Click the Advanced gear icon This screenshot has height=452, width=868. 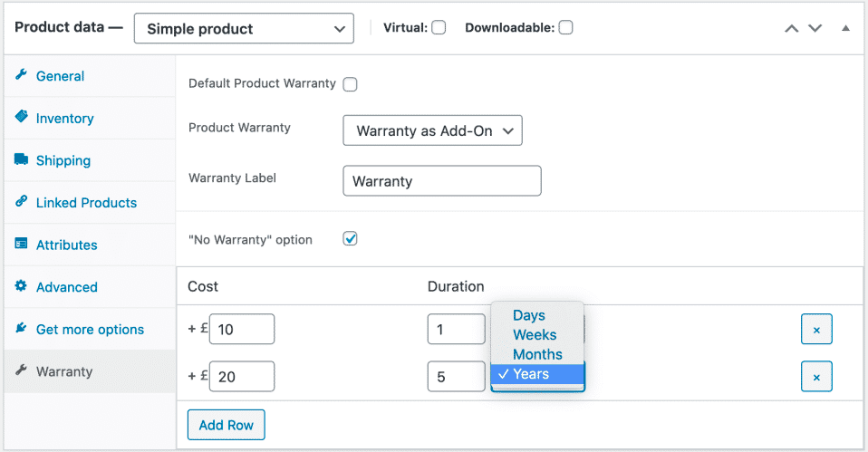pyautogui.click(x=21, y=285)
